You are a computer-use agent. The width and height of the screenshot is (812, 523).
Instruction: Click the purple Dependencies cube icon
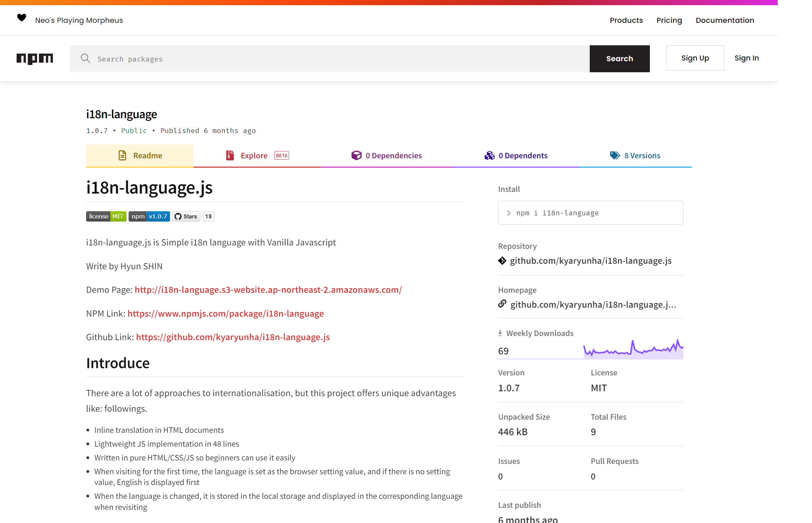pos(356,156)
